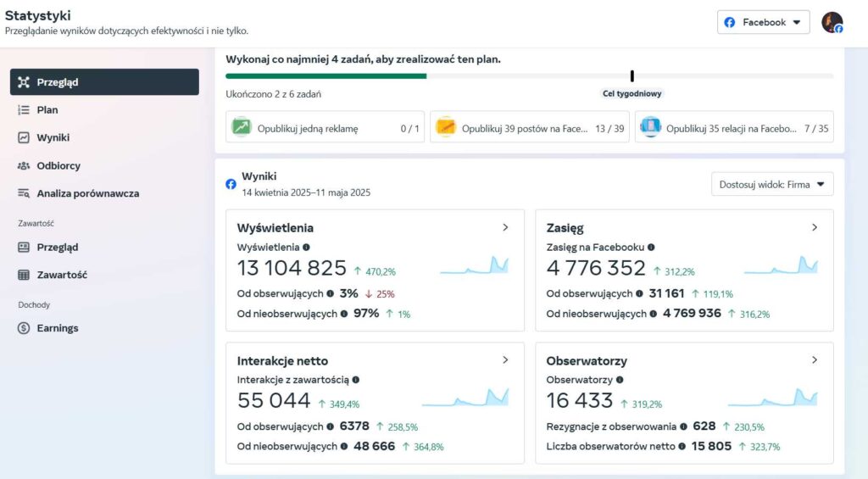Click the Earnings dollar icon in sidebar
The height and width of the screenshot is (479, 868).
pos(23,328)
